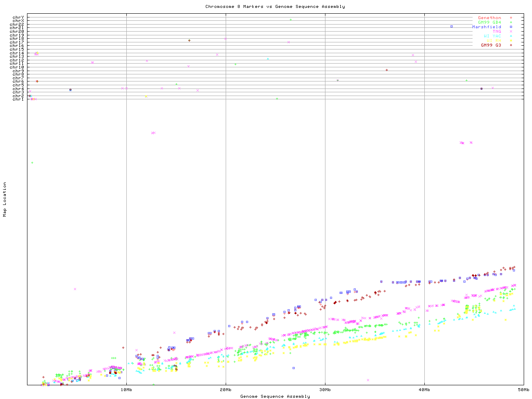This screenshot has height=399, width=532.
Task: Click the 'Map Location' y-axis label
Action: point(5,199)
